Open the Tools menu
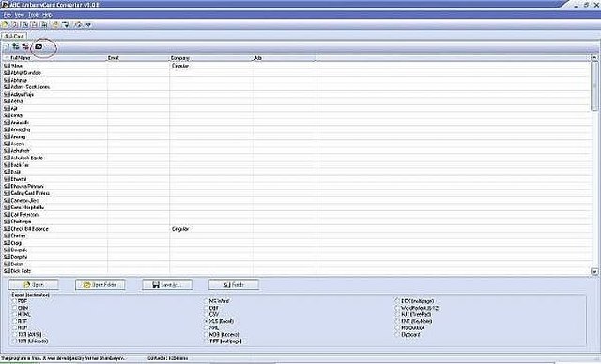The width and height of the screenshot is (601, 364). coord(34,15)
